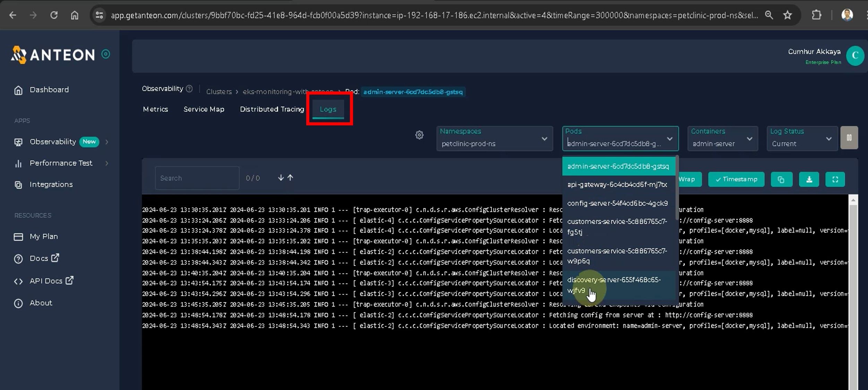Click the log Search input field
The width and height of the screenshot is (868, 390).
(x=197, y=178)
